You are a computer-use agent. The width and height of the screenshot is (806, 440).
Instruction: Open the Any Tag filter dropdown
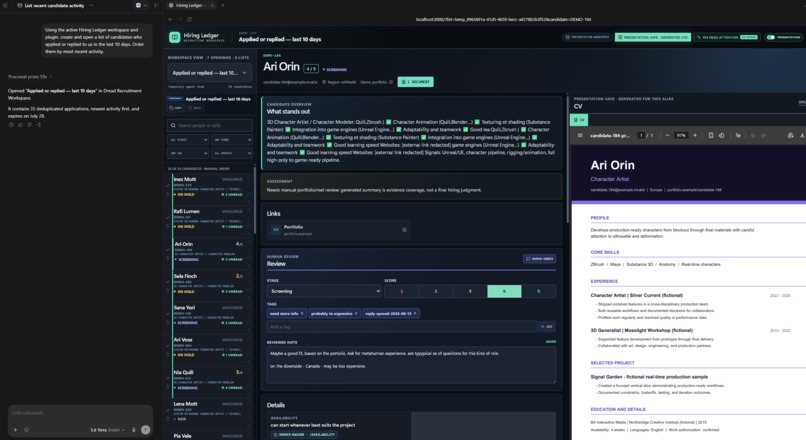(188, 153)
